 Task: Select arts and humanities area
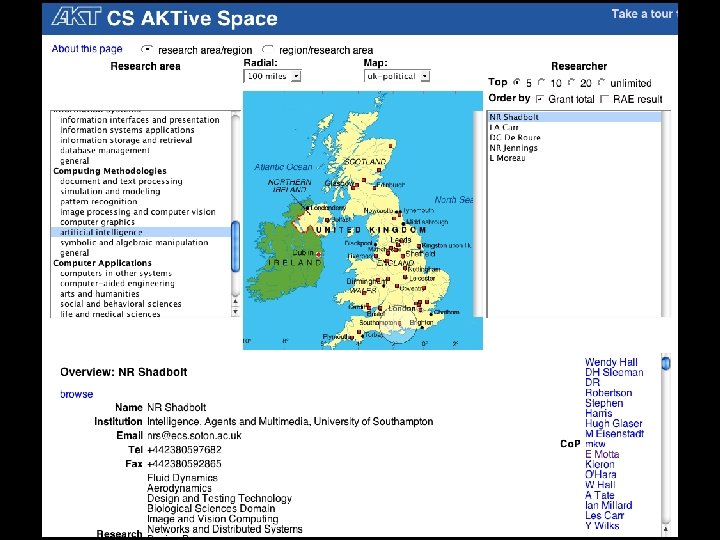coord(100,294)
